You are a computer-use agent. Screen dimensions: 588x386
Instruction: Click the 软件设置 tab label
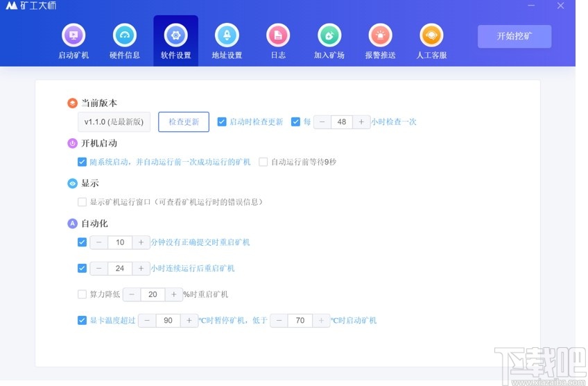pos(176,56)
